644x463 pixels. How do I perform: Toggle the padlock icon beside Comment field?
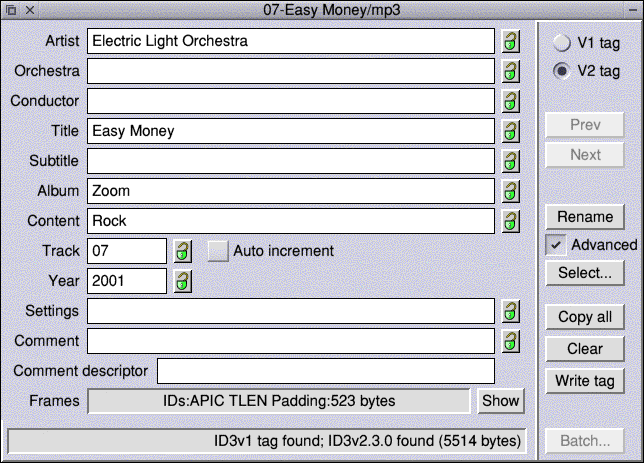(x=511, y=341)
